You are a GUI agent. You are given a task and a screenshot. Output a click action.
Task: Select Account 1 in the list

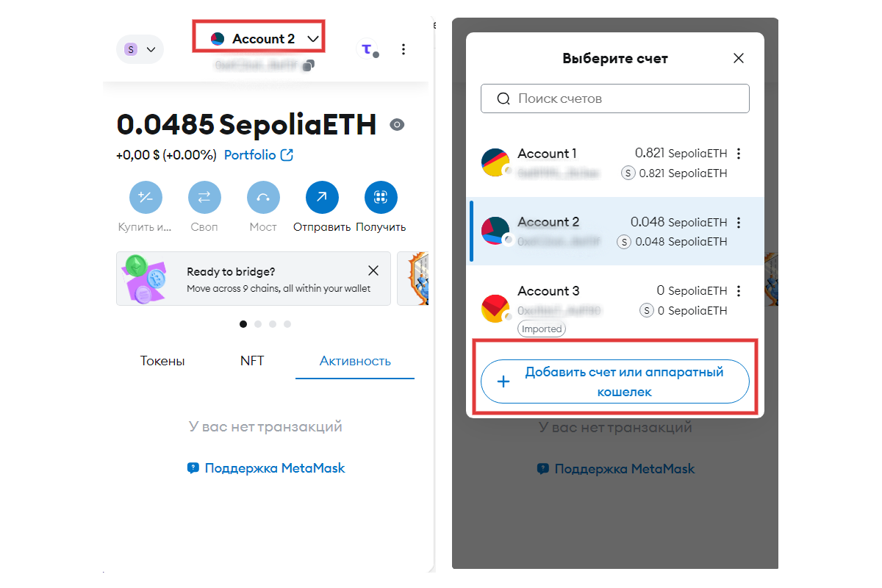click(x=614, y=162)
